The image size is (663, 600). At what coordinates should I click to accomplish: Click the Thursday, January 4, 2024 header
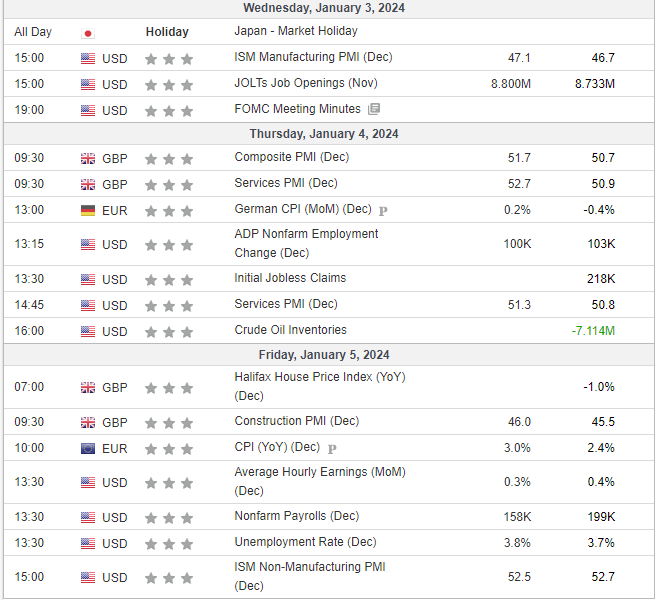tap(329, 134)
